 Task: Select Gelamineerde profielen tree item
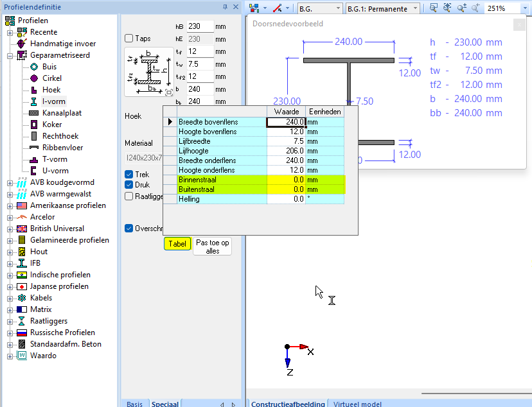pyautogui.click(x=69, y=240)
